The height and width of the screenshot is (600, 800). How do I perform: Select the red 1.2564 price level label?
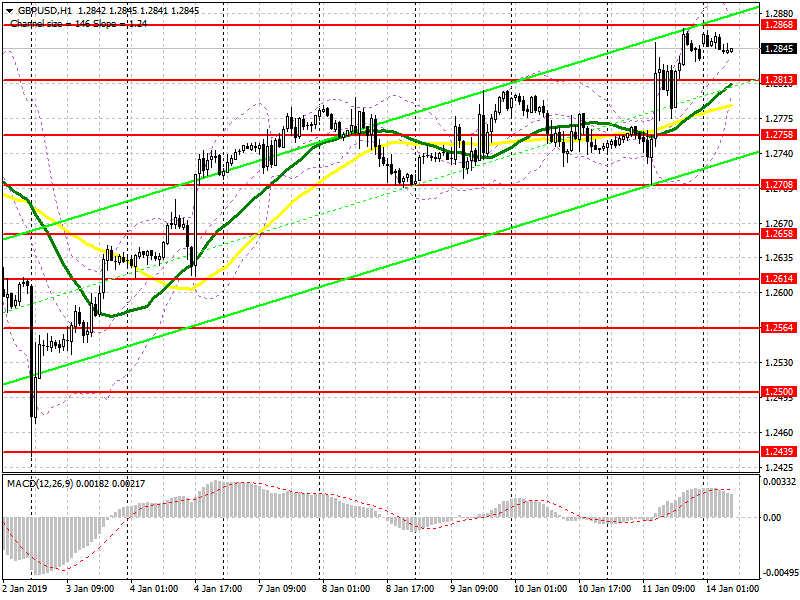click(778, 328)
